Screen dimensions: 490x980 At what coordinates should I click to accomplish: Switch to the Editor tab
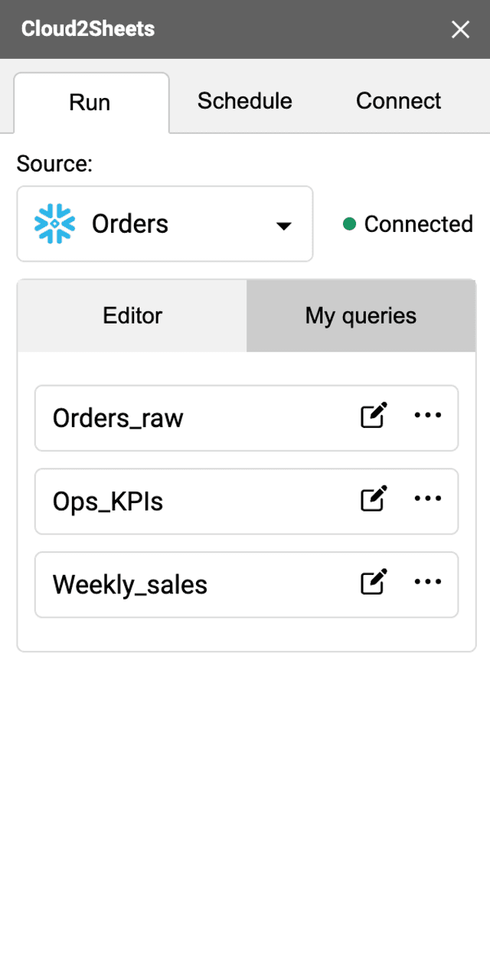(132, 315)
